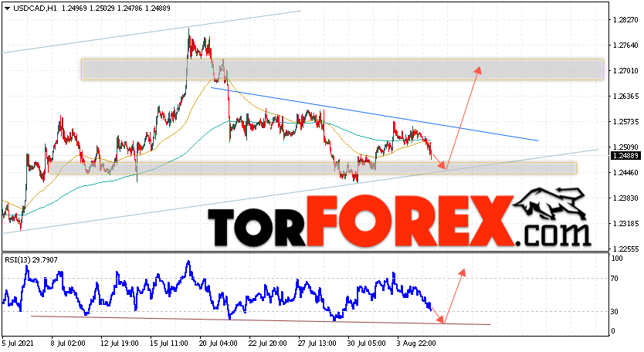Select the 1.23185 price scale value
644x352 pixels.
pos(625,223)
